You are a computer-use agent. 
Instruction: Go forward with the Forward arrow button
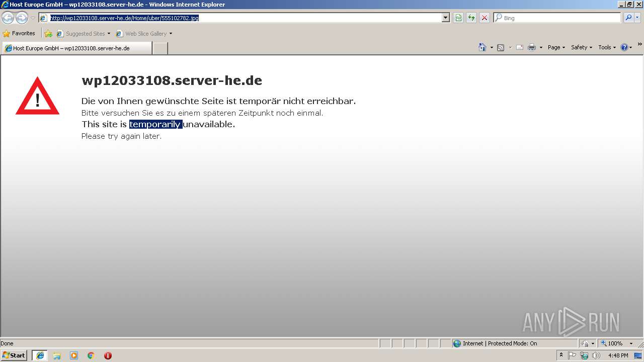(22, 18)
